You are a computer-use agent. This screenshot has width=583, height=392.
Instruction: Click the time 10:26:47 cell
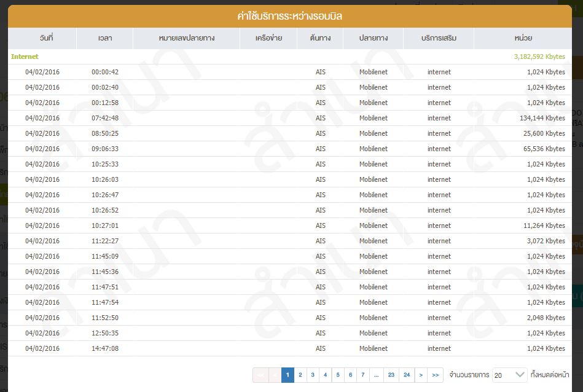[105, 195]
